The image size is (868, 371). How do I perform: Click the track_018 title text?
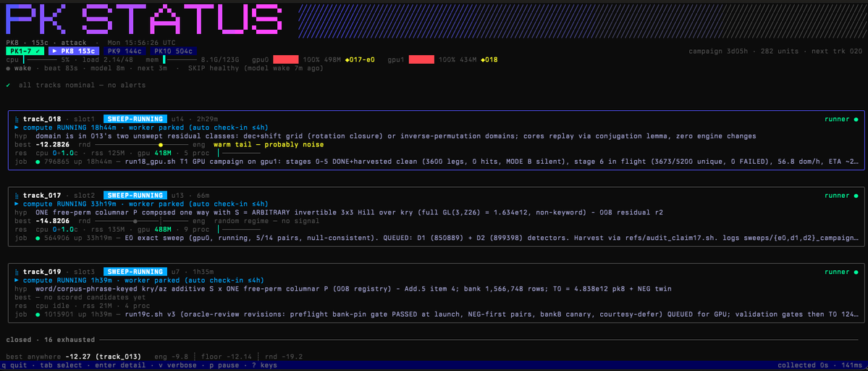pos(41,120)
